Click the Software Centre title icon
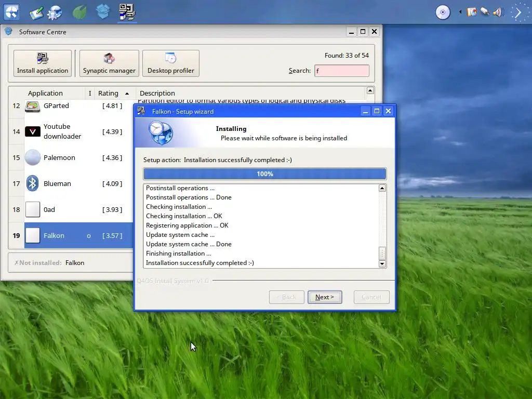The image size is (532, 399). tap(8, 32)
